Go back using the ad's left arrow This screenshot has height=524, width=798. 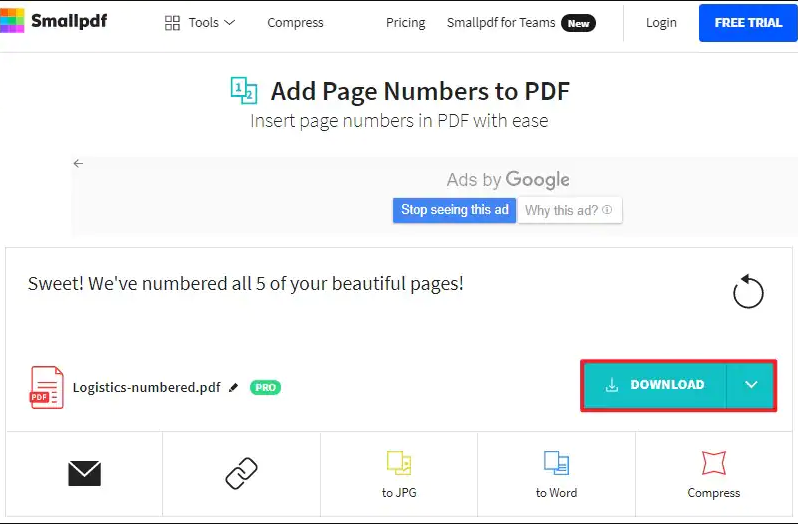[x=78, y=163]
